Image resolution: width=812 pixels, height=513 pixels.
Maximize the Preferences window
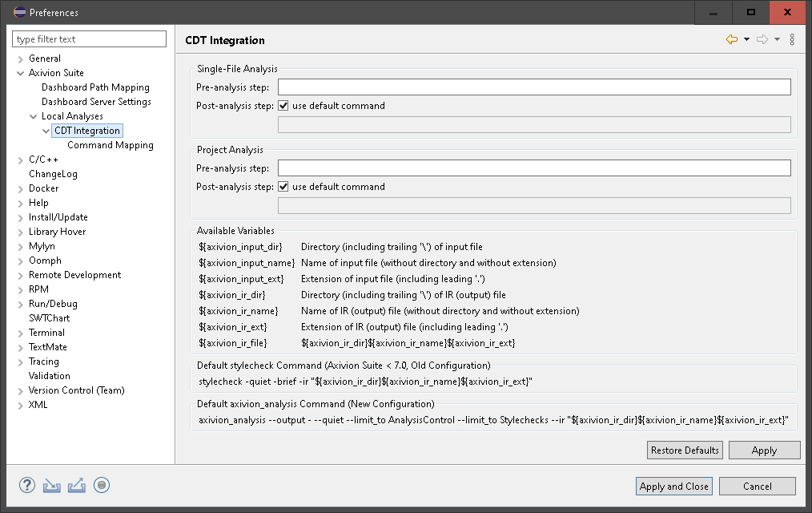751,12
